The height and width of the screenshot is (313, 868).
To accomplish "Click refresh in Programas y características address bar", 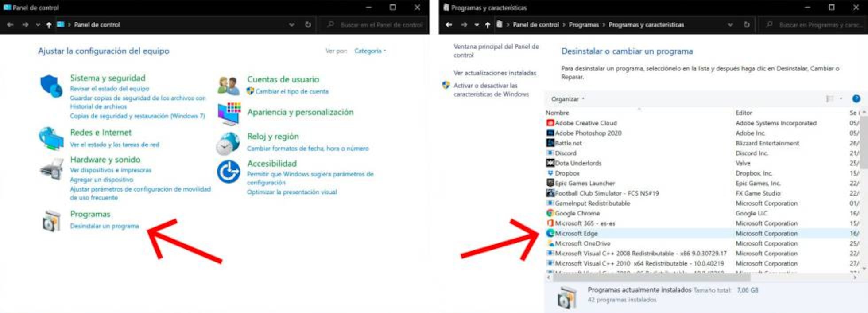I will pos(747,25).
